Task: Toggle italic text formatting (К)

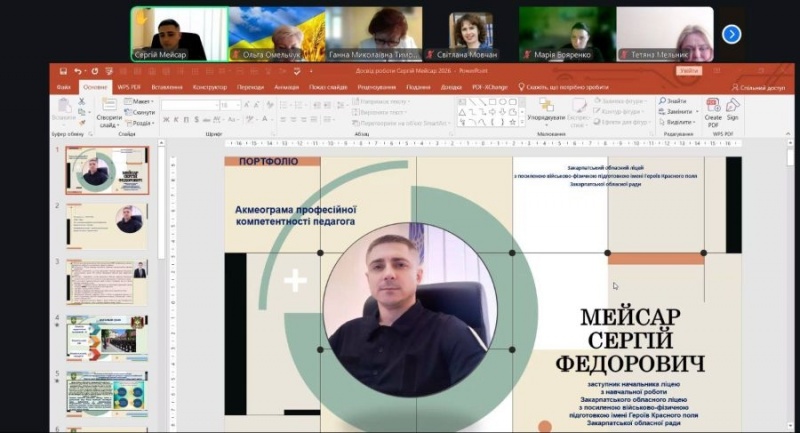Action: point(175,119)
